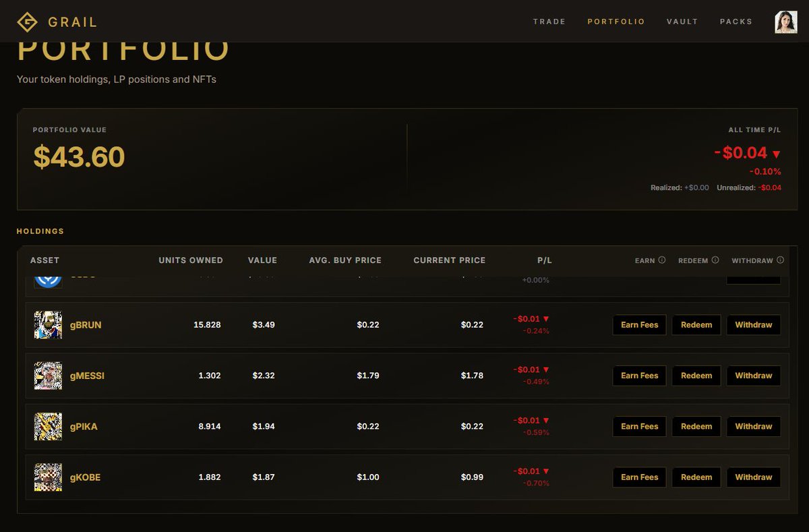Open the Vault page
Viewport: 809px width, 532px height.
[682, 22]
